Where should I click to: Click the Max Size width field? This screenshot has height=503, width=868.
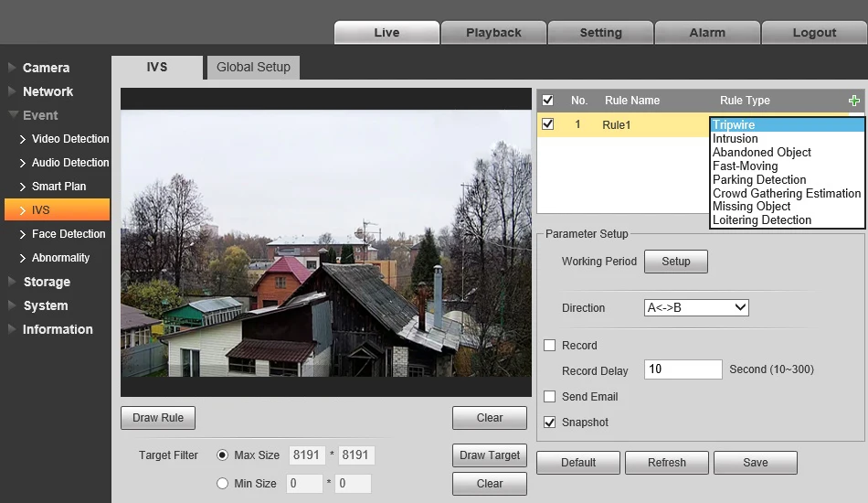[x=307, y=455]
